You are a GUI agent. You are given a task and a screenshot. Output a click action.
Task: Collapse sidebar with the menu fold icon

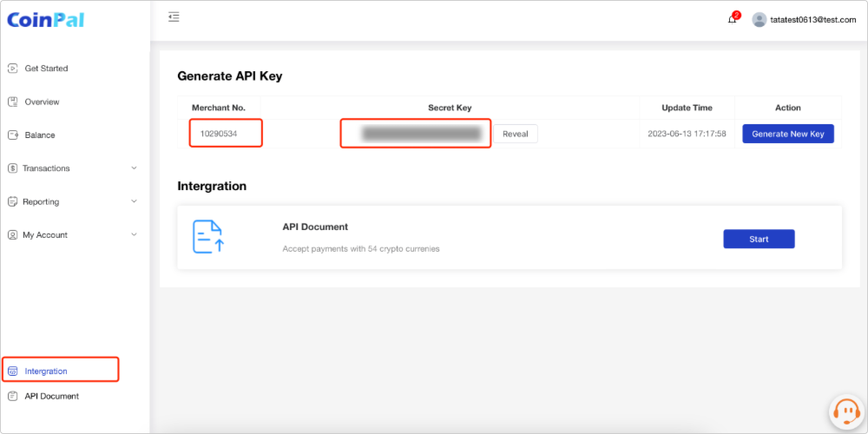point(174,16)
